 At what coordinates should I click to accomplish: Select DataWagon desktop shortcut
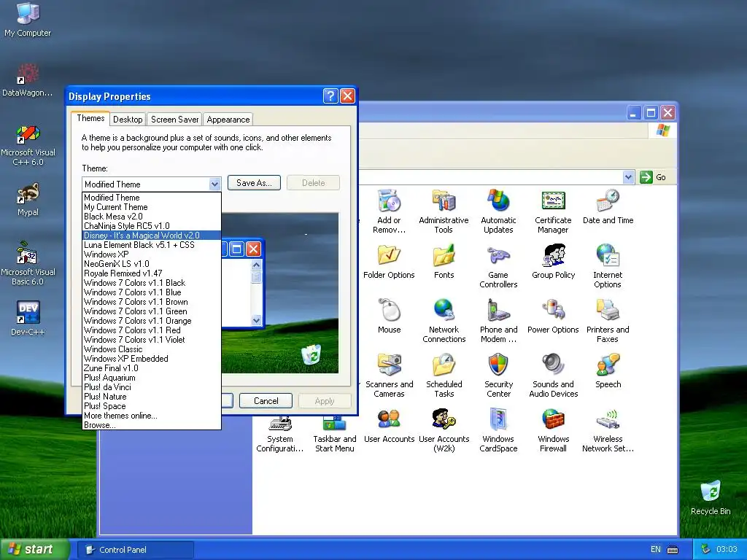pyautogui.click(x=28, y=79)
